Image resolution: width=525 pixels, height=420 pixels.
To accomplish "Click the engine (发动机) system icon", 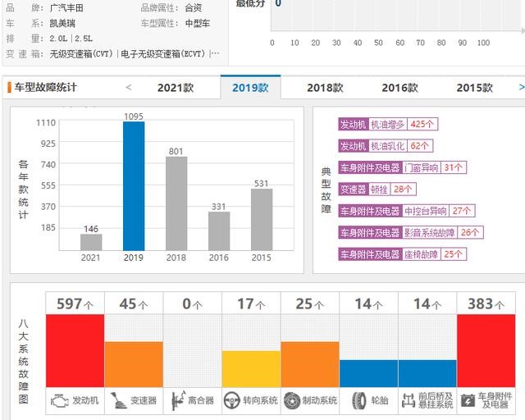I will [61, 401].
